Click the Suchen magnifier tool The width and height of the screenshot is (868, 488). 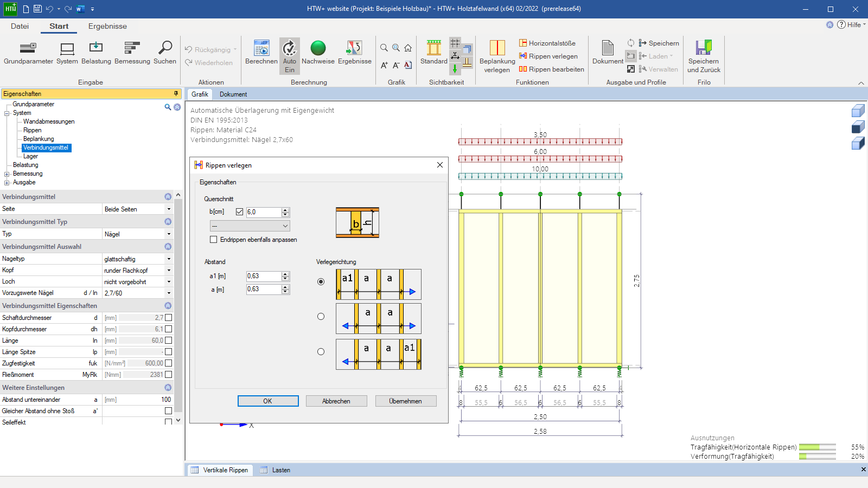tap(165, 53)
